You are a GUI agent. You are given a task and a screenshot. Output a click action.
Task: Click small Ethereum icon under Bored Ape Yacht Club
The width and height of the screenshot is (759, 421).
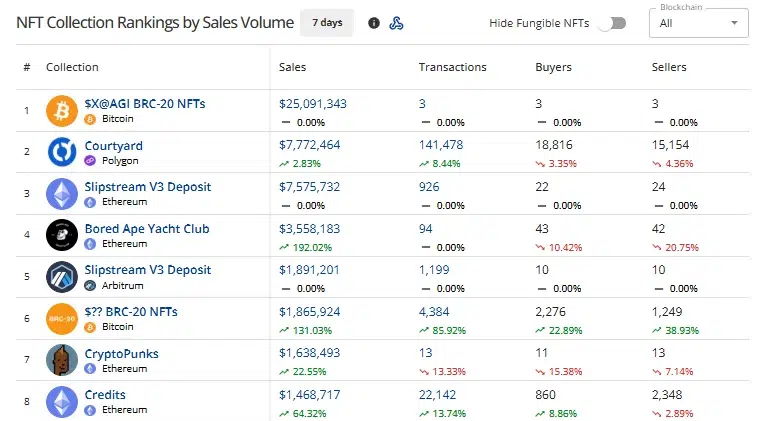90,244
